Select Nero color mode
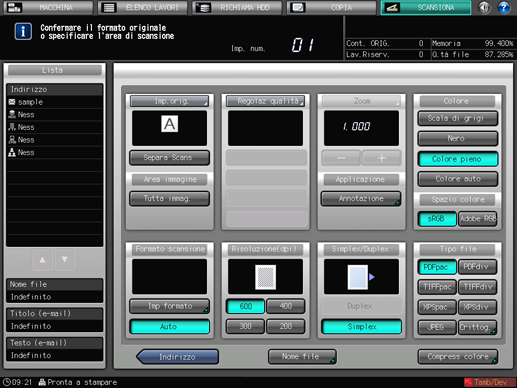The image size is (517, 388). (x=458, y=138)
